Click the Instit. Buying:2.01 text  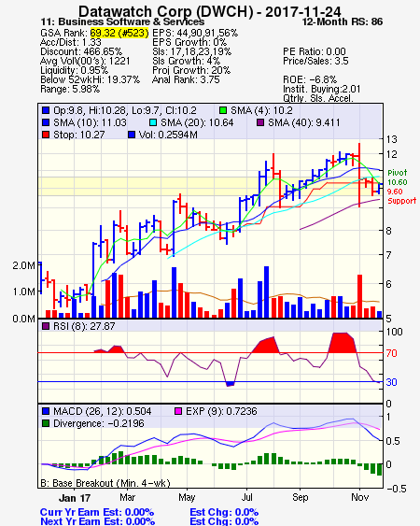[322, 90]
